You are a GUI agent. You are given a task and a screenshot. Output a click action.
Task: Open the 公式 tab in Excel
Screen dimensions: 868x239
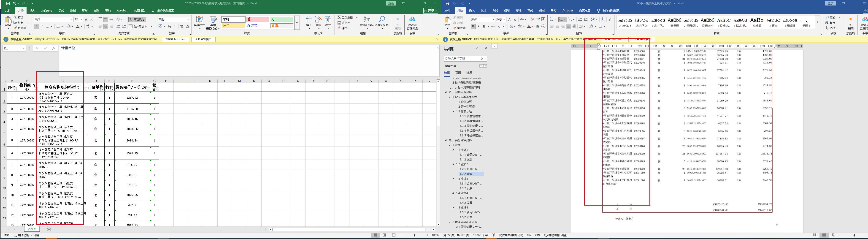point(61,11)
